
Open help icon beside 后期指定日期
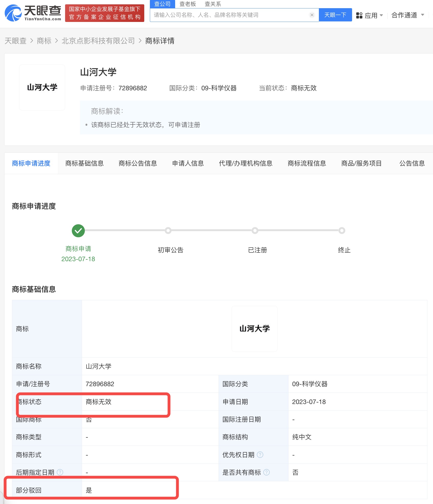60,472
